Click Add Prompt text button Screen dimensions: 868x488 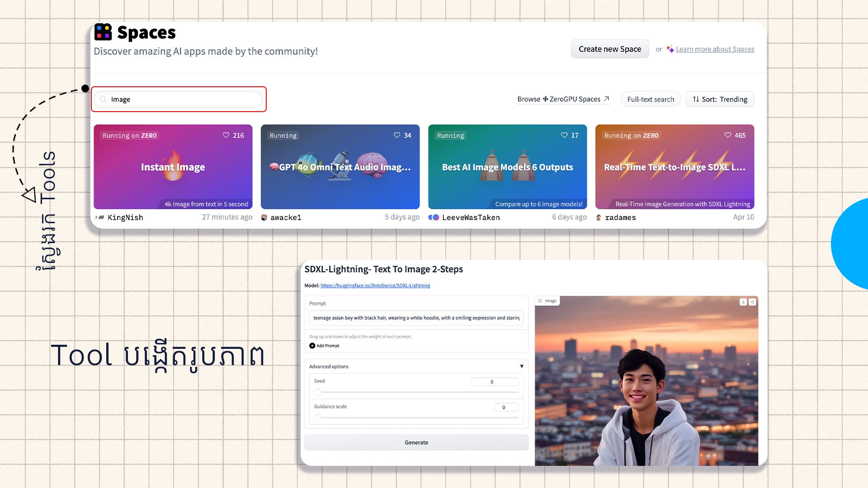328,346
